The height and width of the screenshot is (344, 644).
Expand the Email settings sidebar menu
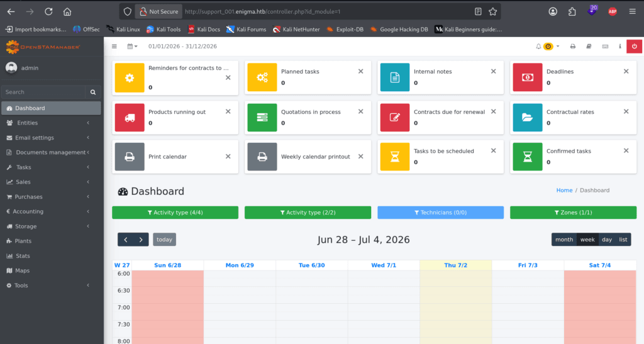[x=51, y=138]
